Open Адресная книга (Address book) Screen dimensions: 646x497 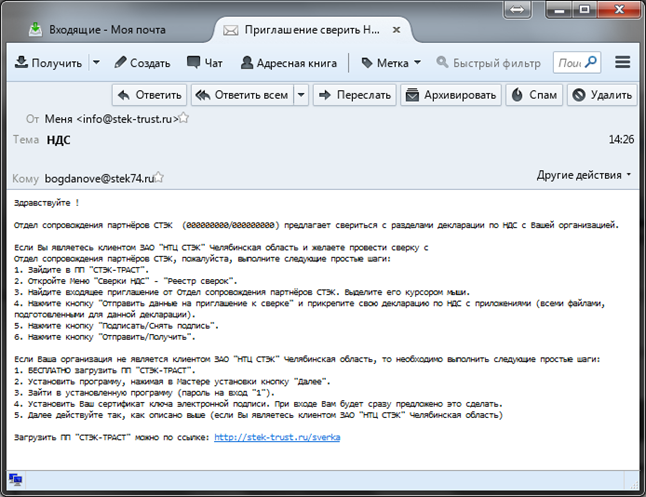point(289,63)
